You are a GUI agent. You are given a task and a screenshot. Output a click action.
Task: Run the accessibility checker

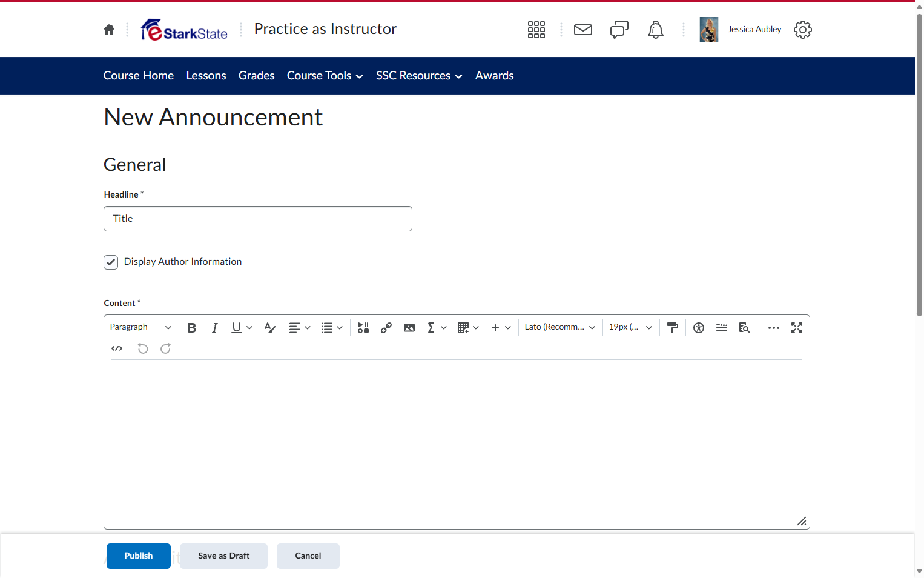click(699, 328)
